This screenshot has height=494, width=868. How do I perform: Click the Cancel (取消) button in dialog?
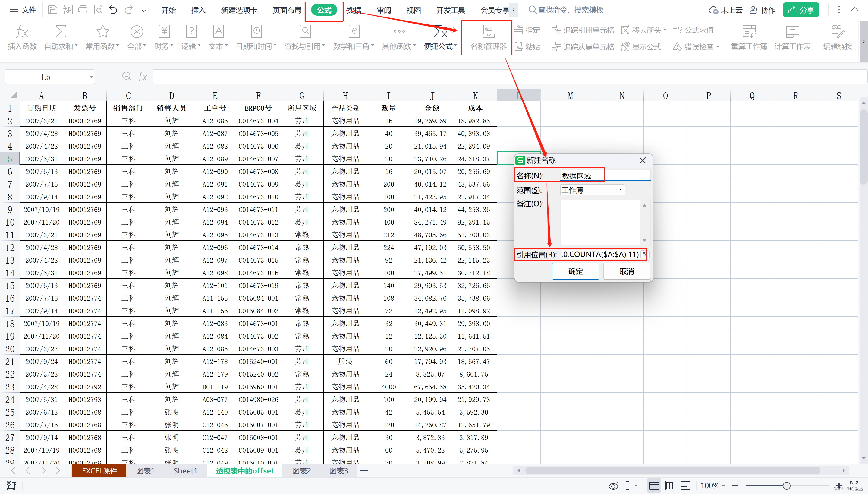coord(626,271)
